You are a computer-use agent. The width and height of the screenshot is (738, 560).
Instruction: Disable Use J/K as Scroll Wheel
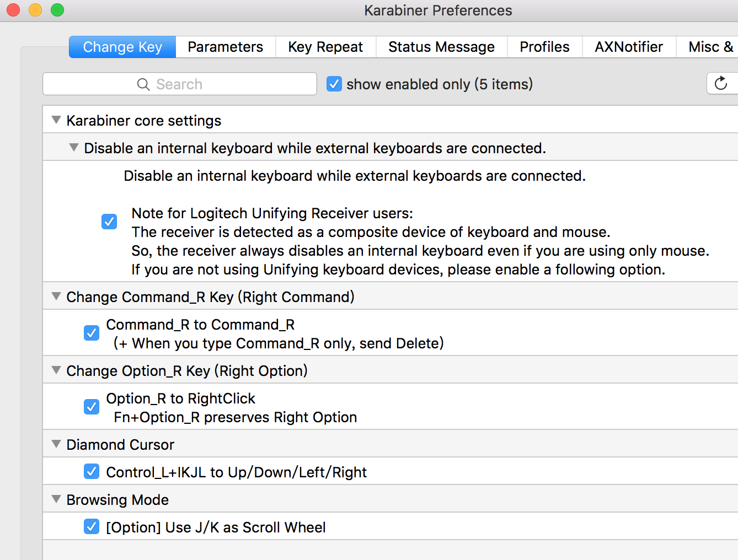tap(92, 527)
